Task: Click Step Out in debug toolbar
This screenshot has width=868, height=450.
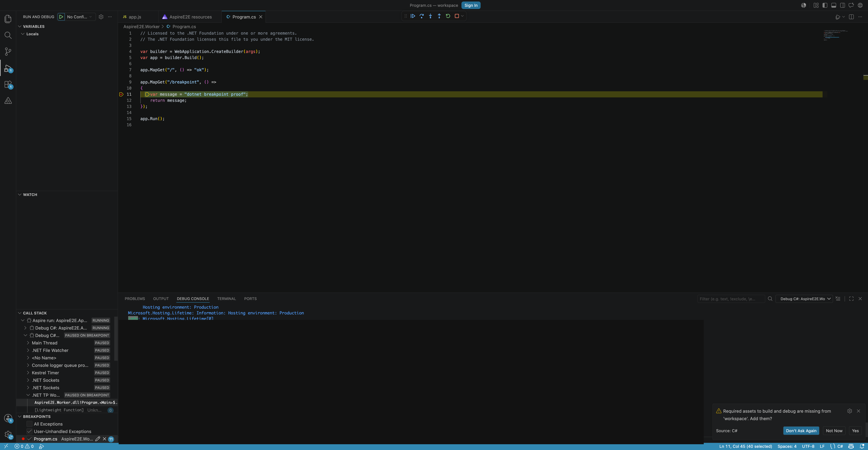Action: pyautogui.click(x=439, y=16)
